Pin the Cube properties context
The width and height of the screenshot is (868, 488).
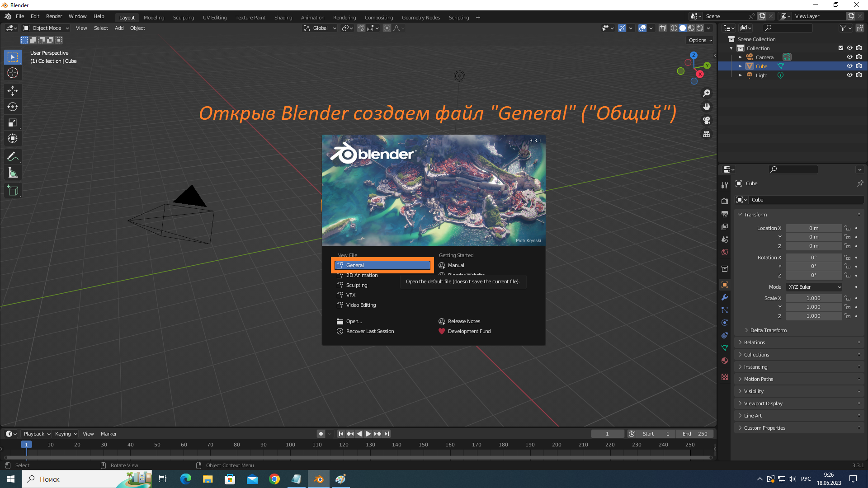coord(860,183)
